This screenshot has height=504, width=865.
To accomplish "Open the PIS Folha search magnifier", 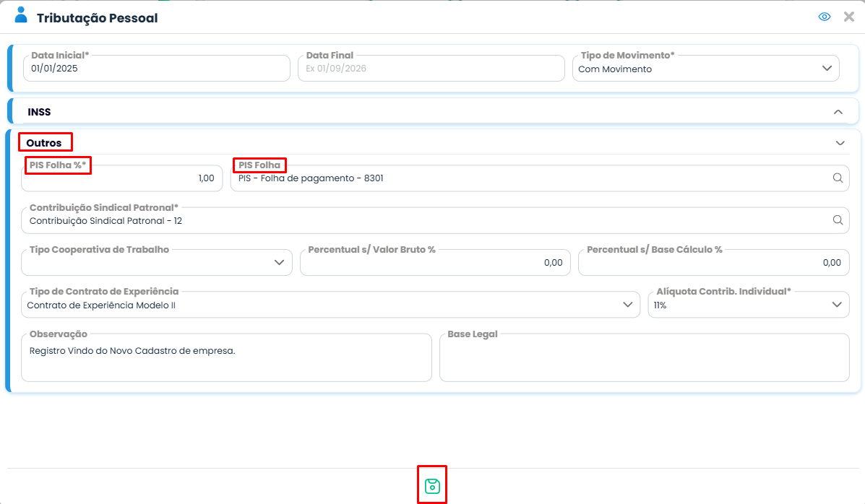I will (838, 178).
